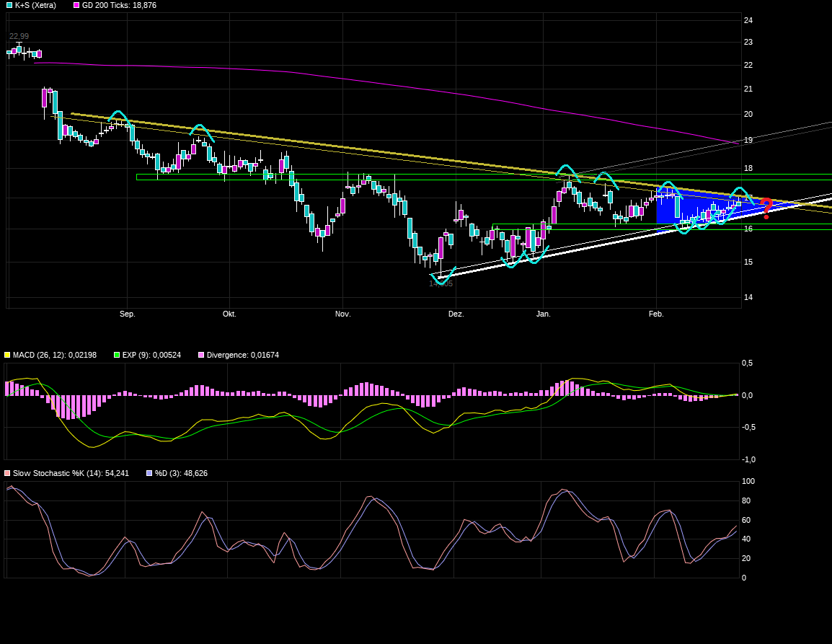Click price axis value 19
This screenshot has width=832, height=644.
[x=748, y=140]
